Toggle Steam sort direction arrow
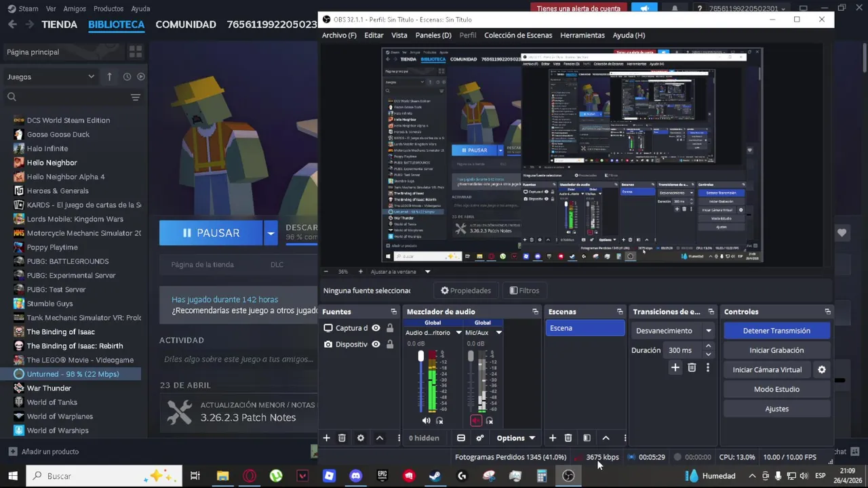The width and height of the screenshot is (868, 488). tap(109, 77)
